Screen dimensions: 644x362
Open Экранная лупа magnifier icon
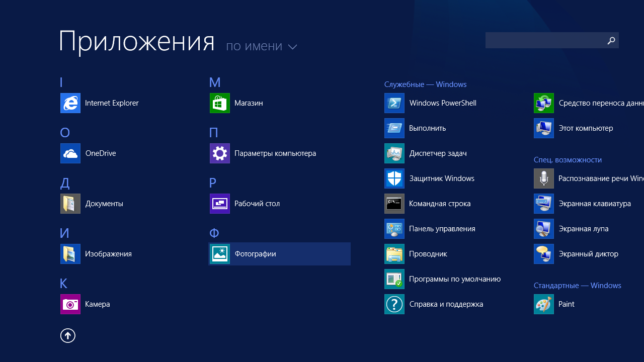click(x=544, y=229)
